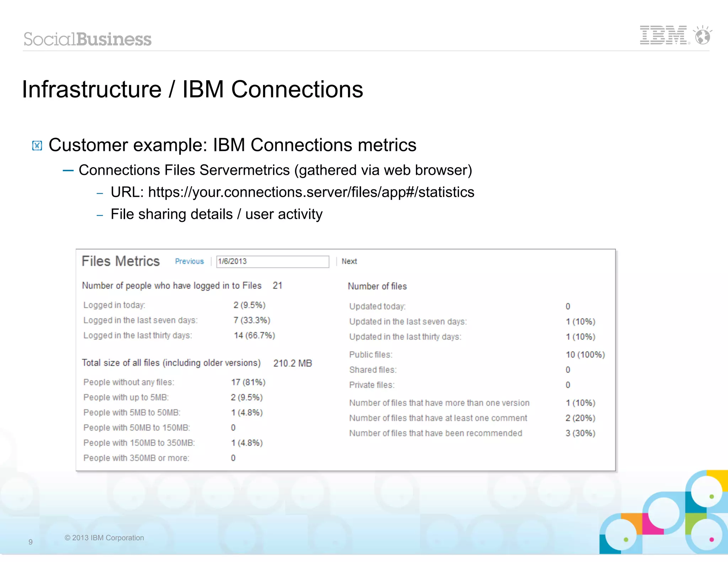This screenshot has height=562, width=728.
Task: Click the 'Number of files' heading
Action: point(377,286)
